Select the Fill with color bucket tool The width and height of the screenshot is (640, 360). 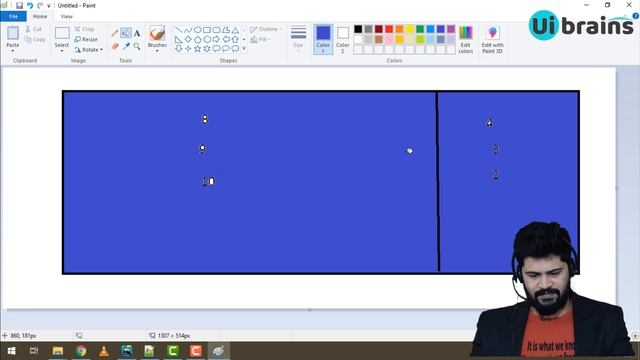(x=126, y=33)
